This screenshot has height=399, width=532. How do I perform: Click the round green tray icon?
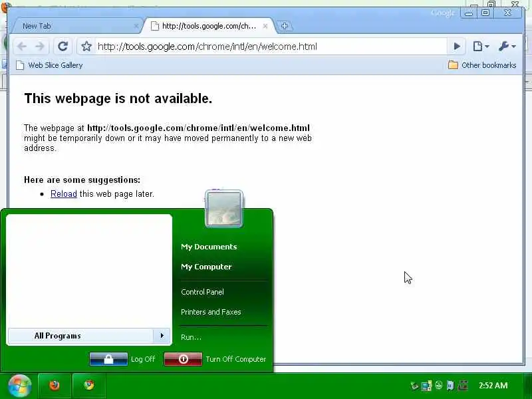[439, 385]
